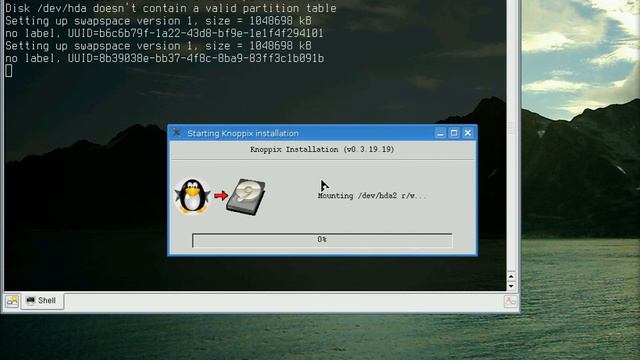The height and width of the screenshot is (360, 640).
Task: Click the UUID=b6c6b79f terminal line
Action: (x=164, y=33)
